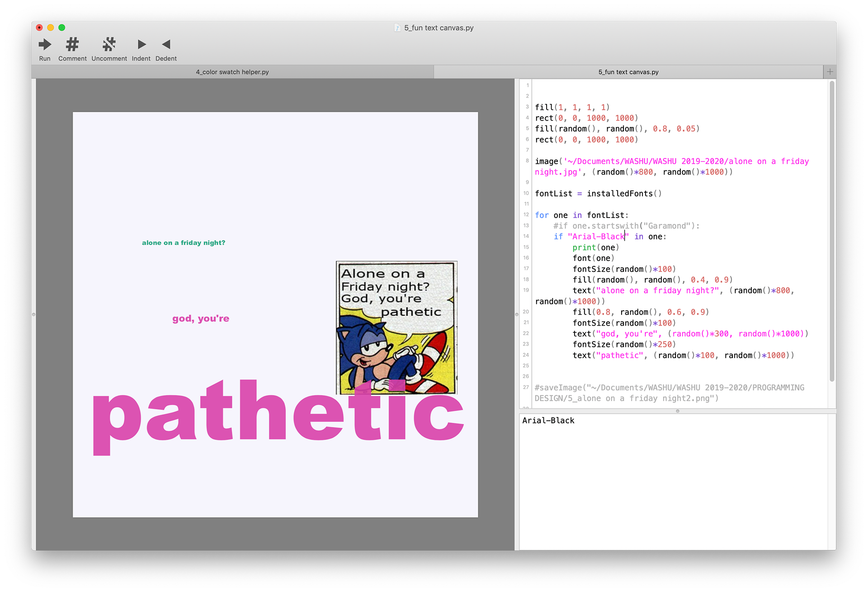The width and height of the screenshot is (868, 592).
Task: Click the Sonic comic image on canvas
Action: [396, 327]
